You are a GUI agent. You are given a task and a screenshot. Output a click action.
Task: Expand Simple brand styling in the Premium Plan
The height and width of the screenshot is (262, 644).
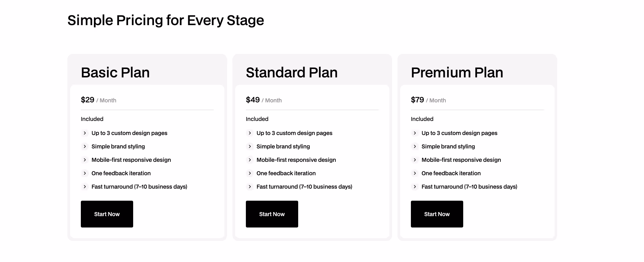coord(415,146)
